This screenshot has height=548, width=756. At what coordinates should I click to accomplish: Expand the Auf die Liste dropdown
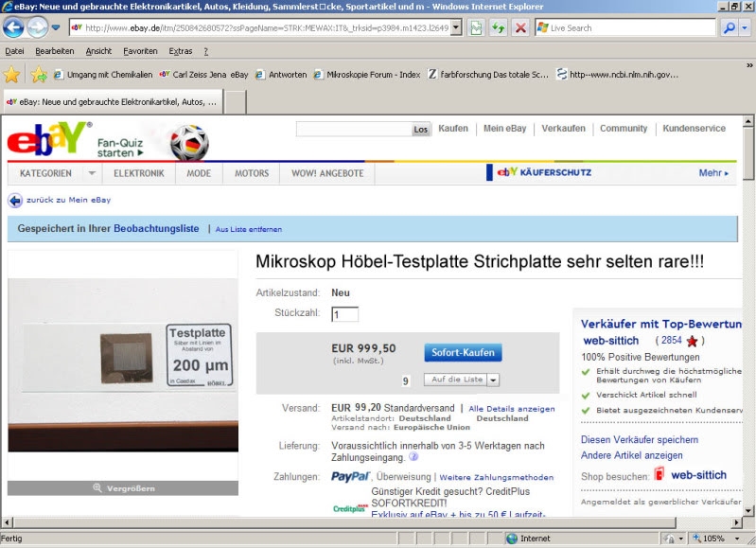coord(493,380)
